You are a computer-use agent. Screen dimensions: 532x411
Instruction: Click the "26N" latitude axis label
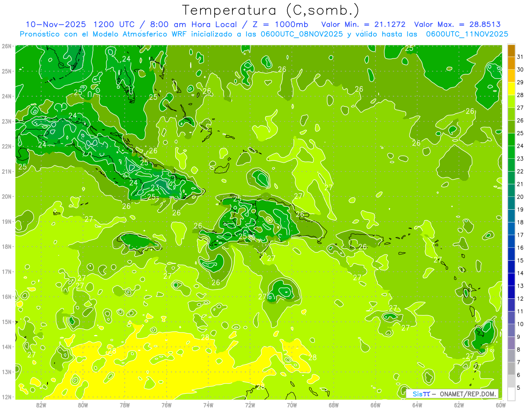(x=6, y=46)
